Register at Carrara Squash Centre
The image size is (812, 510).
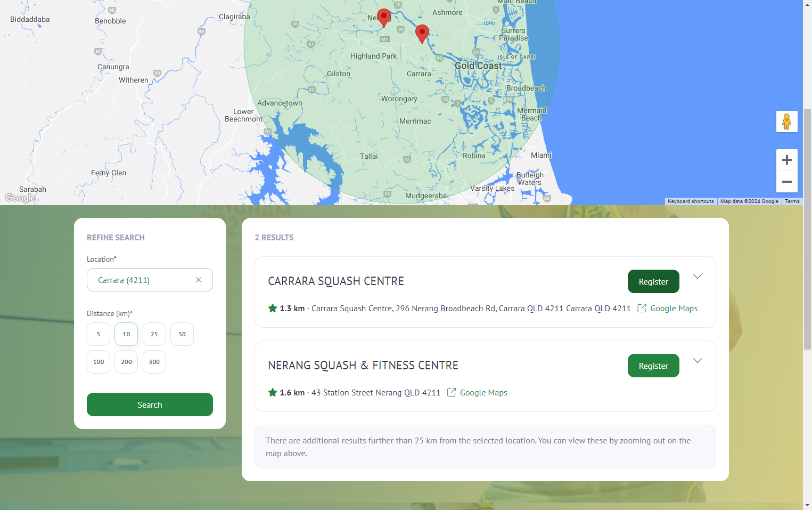(653, 281)
